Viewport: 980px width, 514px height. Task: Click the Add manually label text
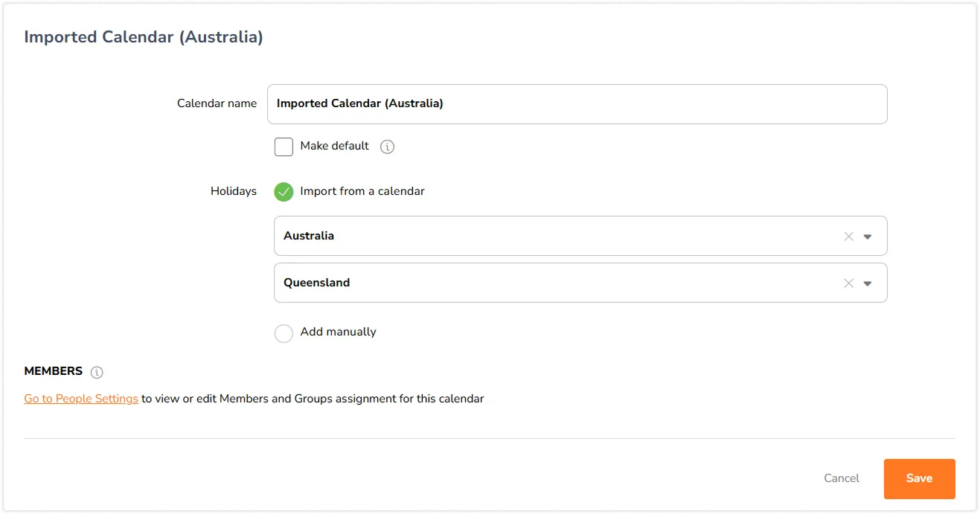coord(338,332)
